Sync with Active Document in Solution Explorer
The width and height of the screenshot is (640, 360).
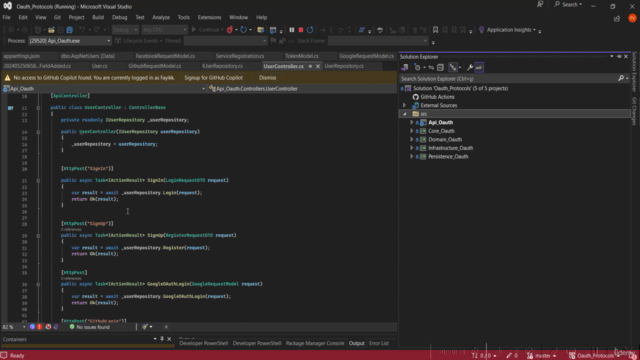point(431,67)
